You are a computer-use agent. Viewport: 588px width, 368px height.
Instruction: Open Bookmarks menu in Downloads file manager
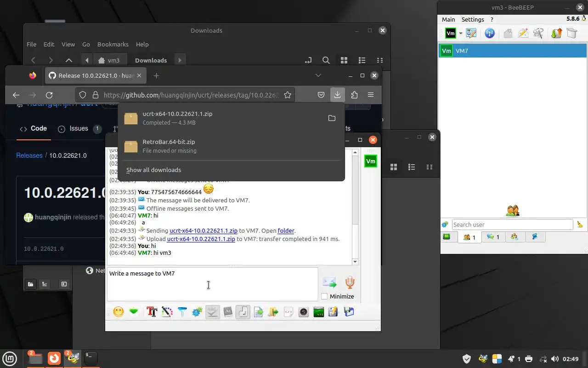click(113, 44)
